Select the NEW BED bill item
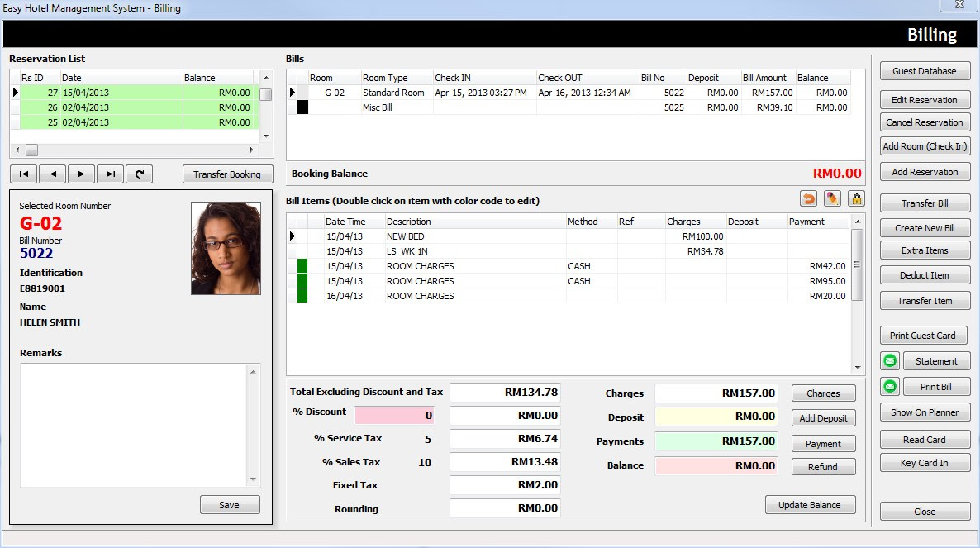The width and height of the screenshot is (980, 548). [x=568, y=236]
